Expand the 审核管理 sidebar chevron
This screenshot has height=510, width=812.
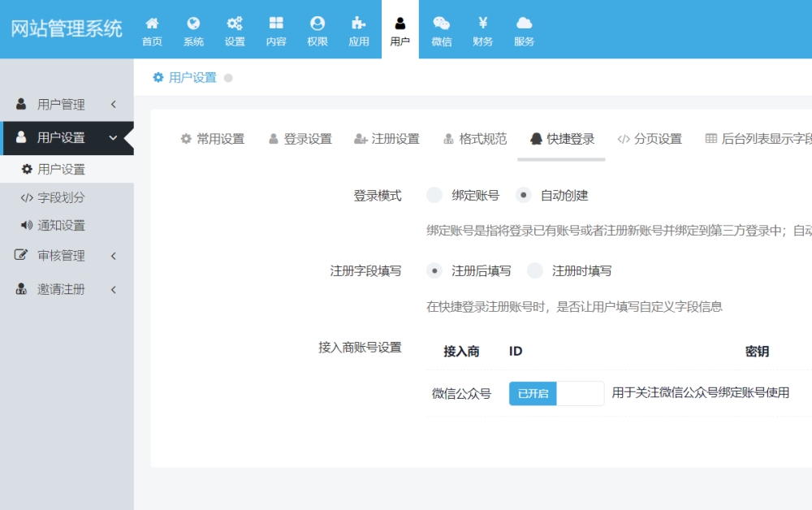coord(114,256)
